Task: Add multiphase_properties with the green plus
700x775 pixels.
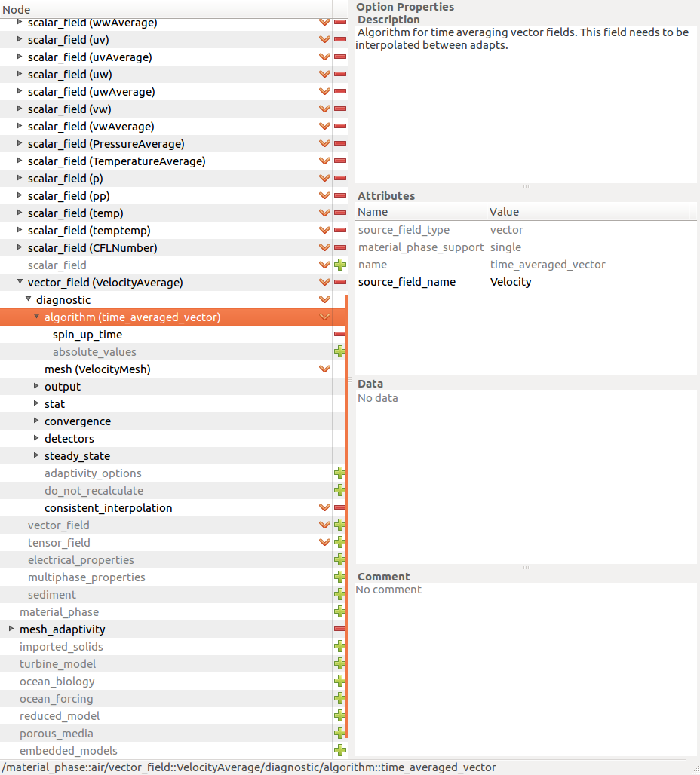Action: (x=340, y=577)
